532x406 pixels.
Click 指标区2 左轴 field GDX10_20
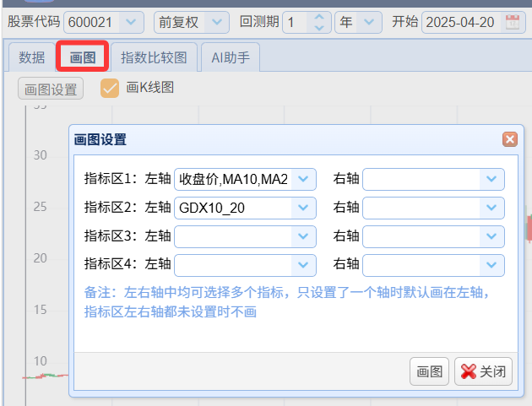(233, 208)
